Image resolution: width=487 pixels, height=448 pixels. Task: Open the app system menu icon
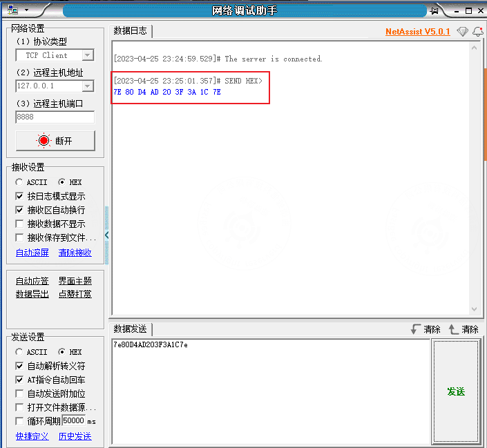pyautogui.click(x=12, y=10)
